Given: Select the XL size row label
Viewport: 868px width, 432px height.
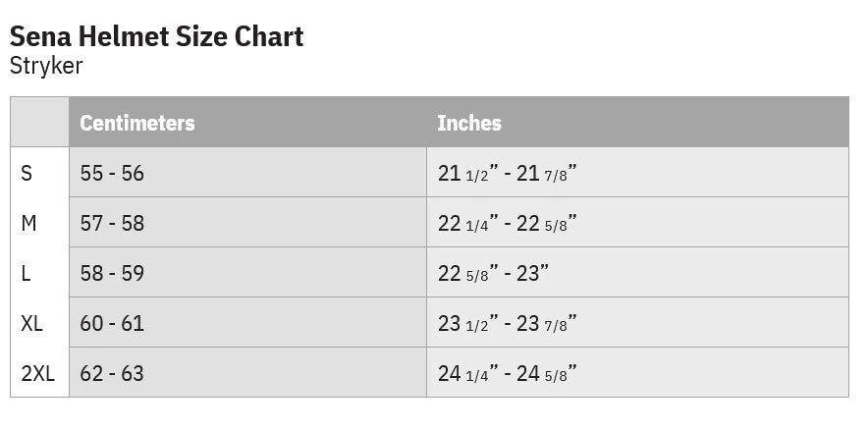Looking at the screenshot, I should (x=31, y=324).
